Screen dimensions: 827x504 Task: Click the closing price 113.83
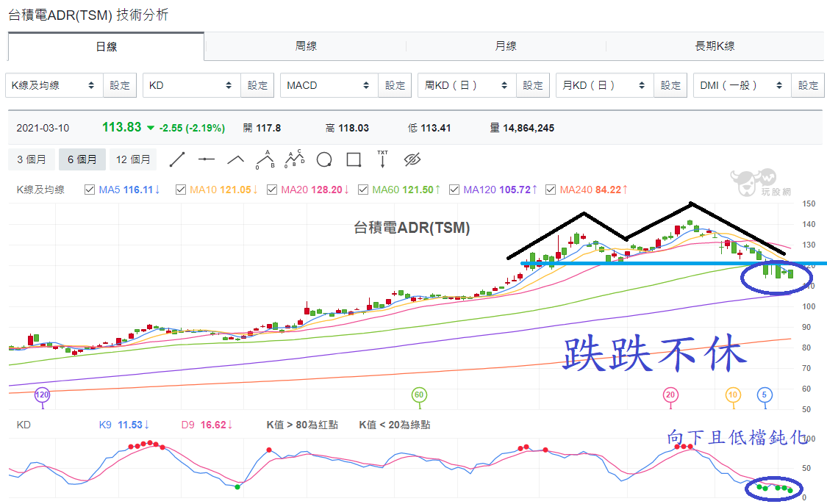point(122,127)
